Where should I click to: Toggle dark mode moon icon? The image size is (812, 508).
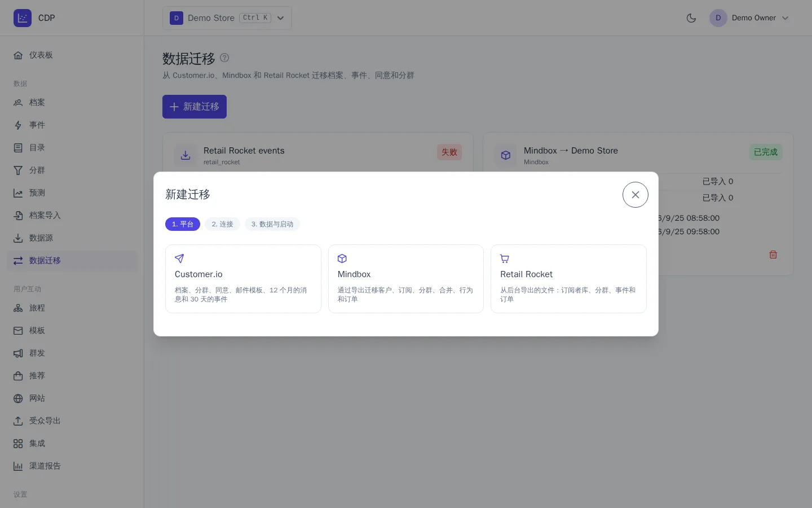tap(691, 18)
